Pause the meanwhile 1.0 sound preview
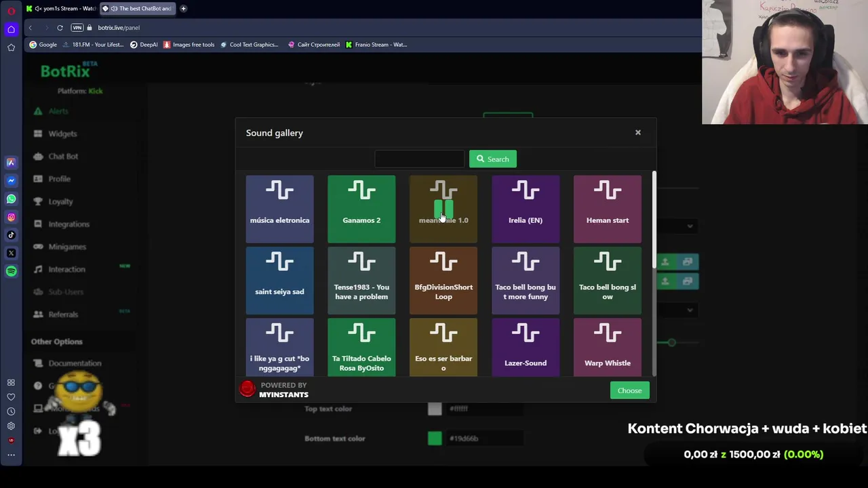Image resolution: width=868 pixels, height=488 pixels. tap(443, 209)
